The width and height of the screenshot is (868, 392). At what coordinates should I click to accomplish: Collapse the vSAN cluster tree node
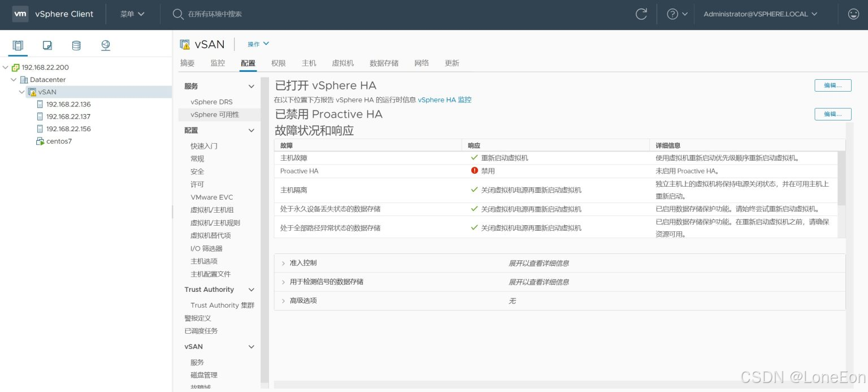(22, 92)
